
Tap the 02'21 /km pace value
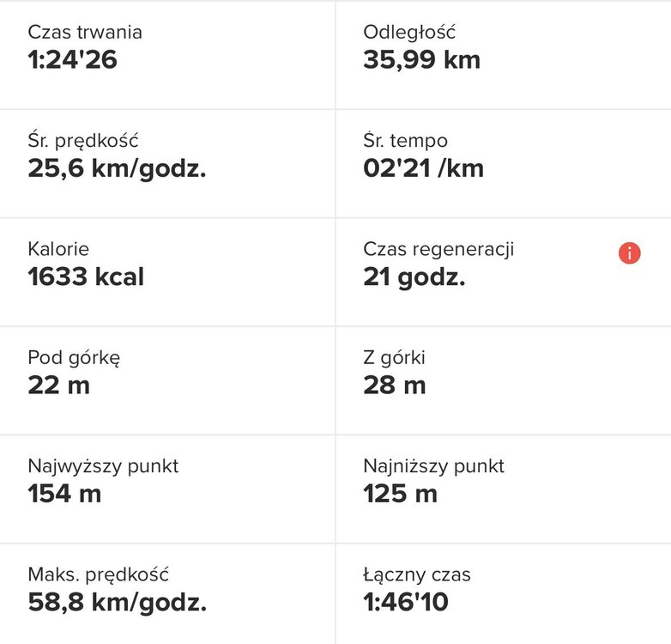(x=423, y=168)
